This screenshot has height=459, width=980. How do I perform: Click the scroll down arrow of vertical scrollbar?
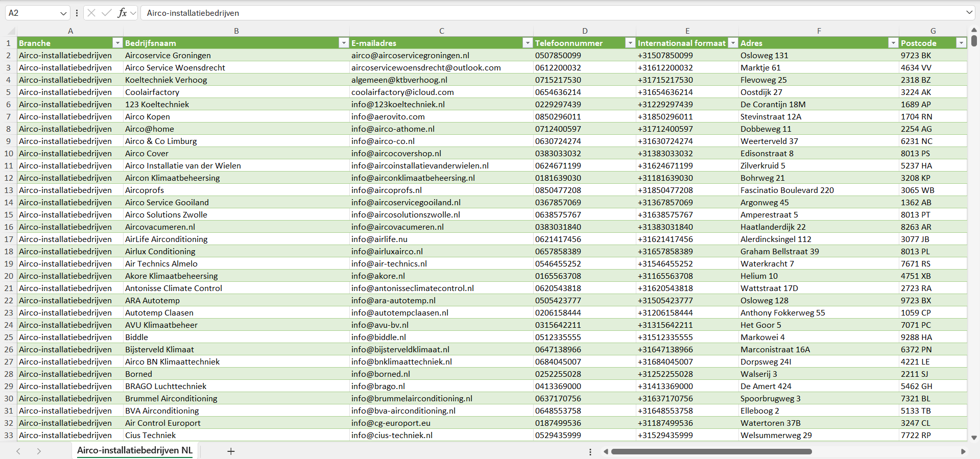tap(974, 438)
